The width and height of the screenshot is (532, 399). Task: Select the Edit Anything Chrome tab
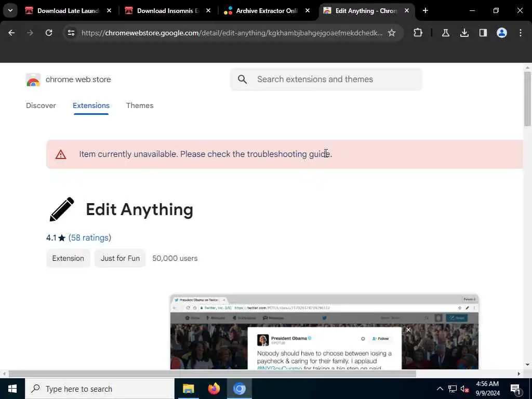tap(366, 10)
